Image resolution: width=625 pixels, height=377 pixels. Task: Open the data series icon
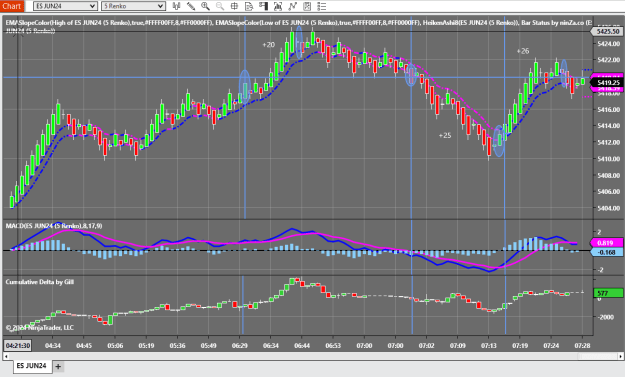click(x=278, y=6)
